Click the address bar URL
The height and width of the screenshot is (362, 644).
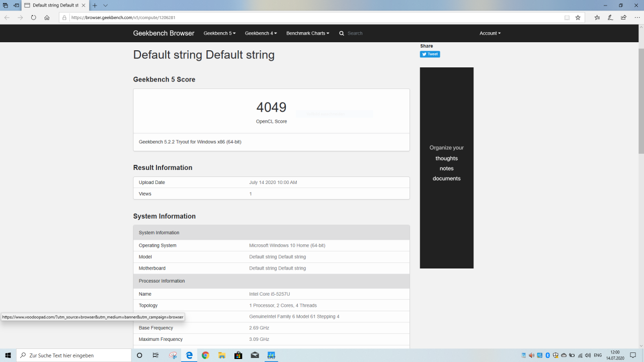123,17
